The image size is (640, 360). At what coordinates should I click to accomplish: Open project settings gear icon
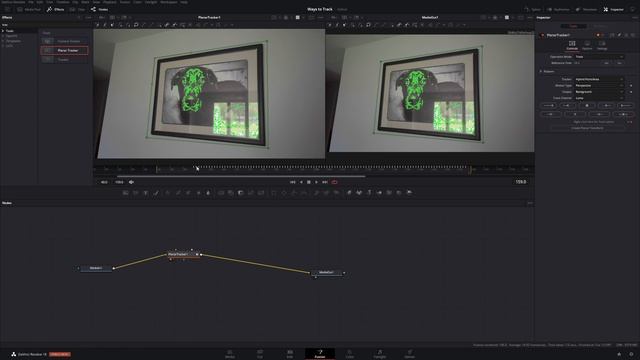point(631,354)
